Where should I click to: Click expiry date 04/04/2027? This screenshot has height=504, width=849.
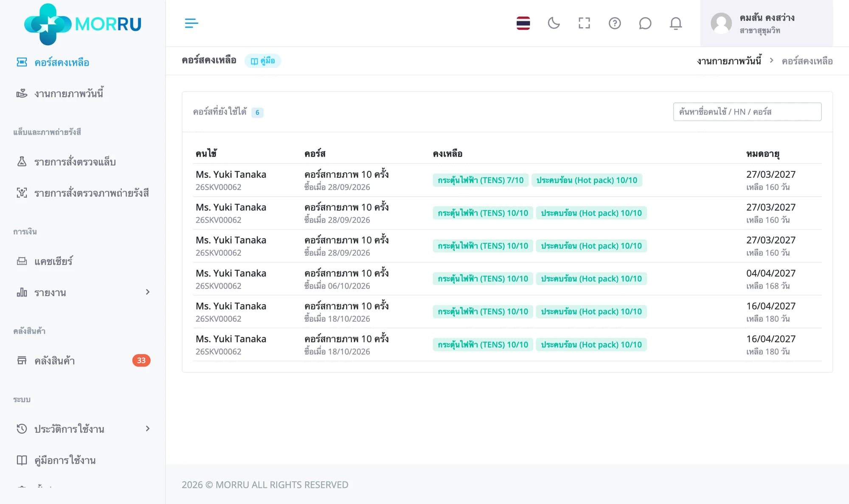[x=771, y=273]
